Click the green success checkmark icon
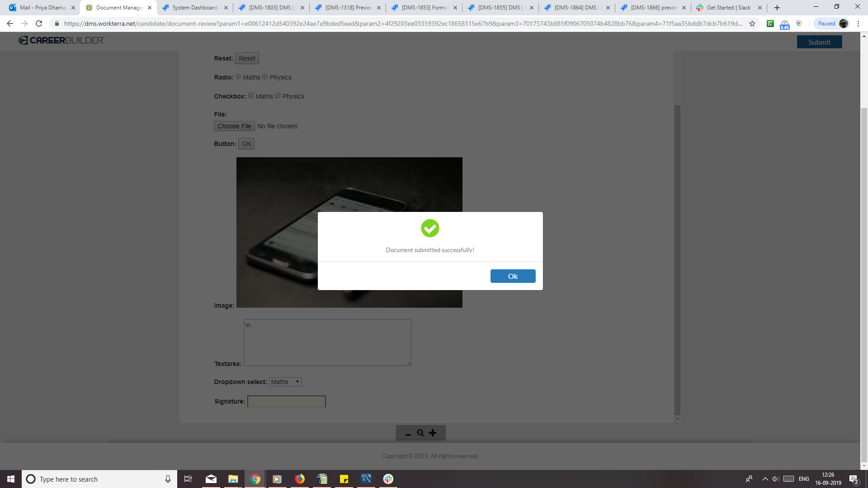The image size is (868, 488). (x=430, y=228)
